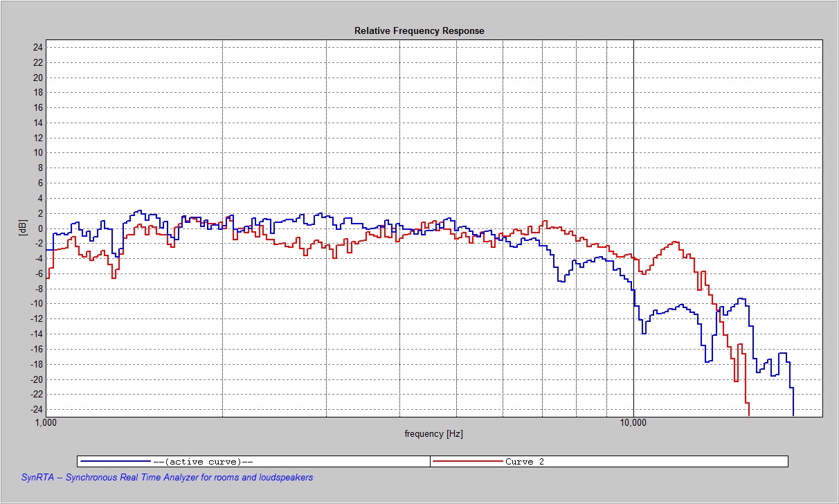Screen dimensions: 839x504
Task: Click the -12 dB axis tick label
Action: pyautogui.click(x=37, y=319)
